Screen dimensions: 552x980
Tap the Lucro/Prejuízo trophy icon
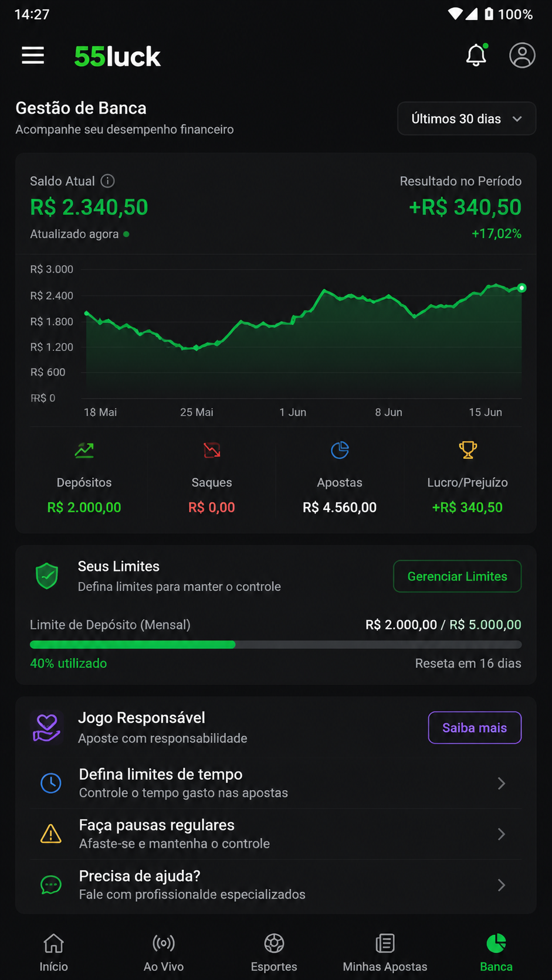coord(468,450)
